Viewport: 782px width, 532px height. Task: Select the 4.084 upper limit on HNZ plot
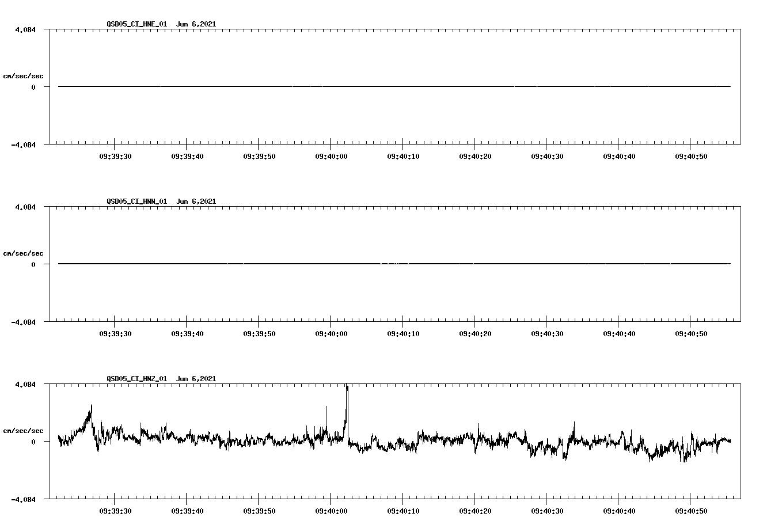[26, 385]
